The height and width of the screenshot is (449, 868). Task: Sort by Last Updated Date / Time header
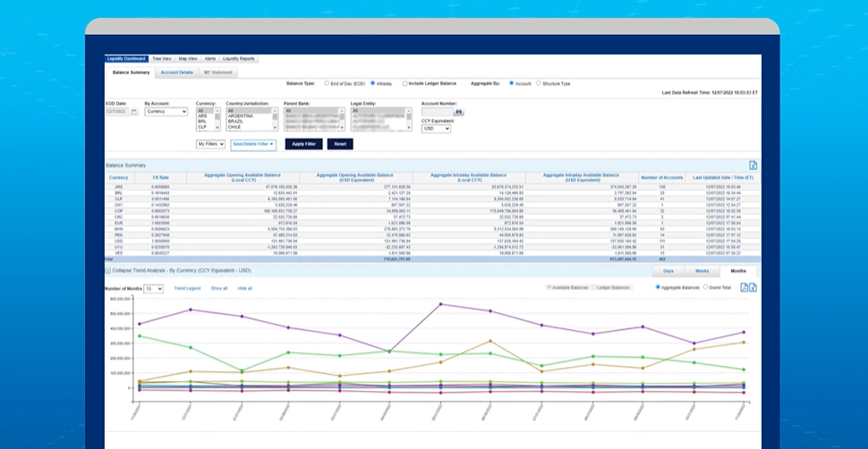point(723,178)
